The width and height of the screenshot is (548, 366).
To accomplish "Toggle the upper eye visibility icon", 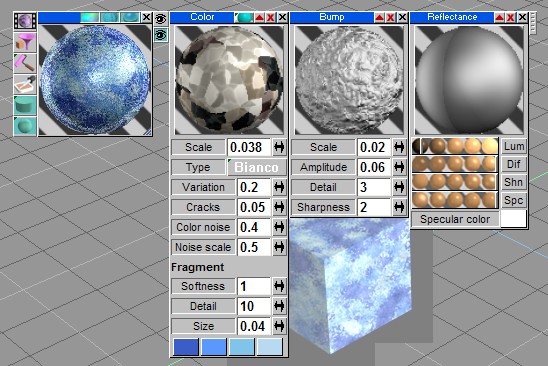I will [x=161, y=19].
